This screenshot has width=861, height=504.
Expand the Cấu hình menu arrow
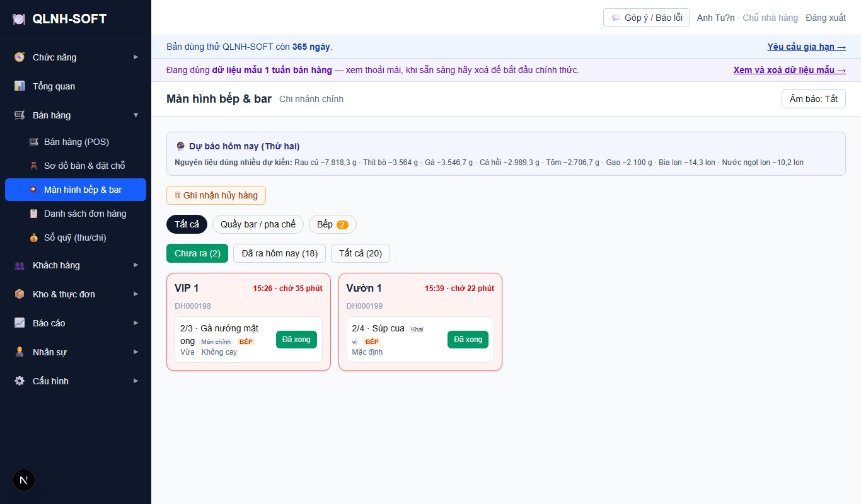(136, 381)
